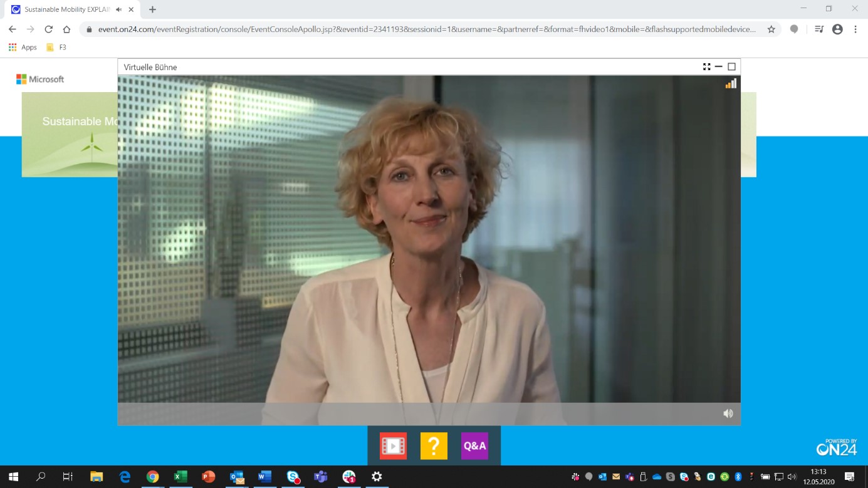The width and height of the screenshot is (868, 488).
Task: Open the browser profile menu
Action: coord(836,29)
